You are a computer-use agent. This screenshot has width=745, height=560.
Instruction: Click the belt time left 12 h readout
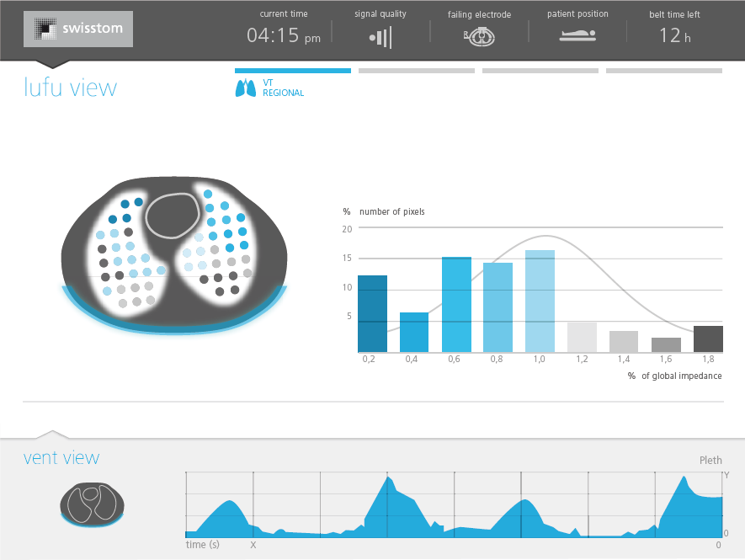point(674,35)
